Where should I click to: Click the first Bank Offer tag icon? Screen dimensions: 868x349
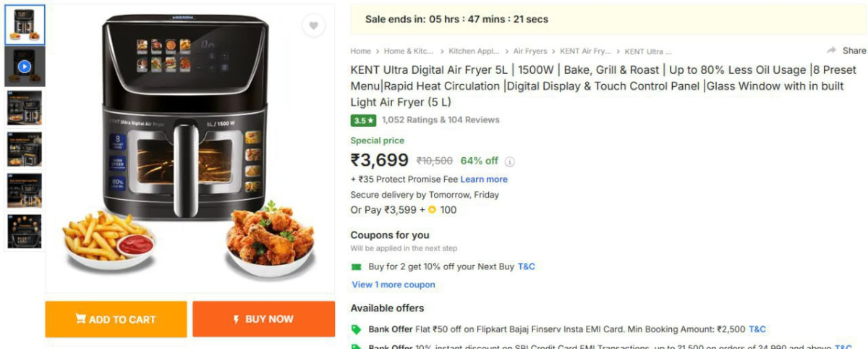[x=356, y=329]
